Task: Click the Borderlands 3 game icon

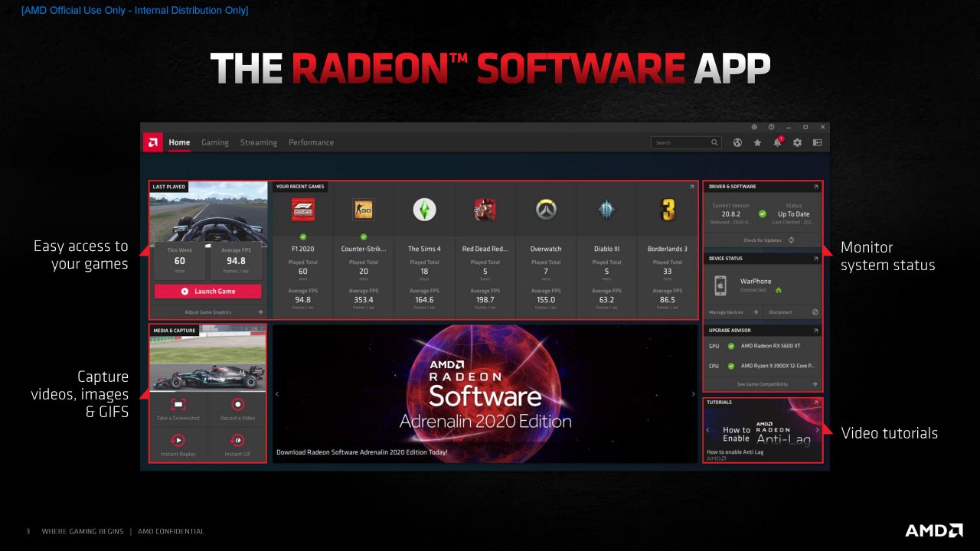Action: point(667,210)
